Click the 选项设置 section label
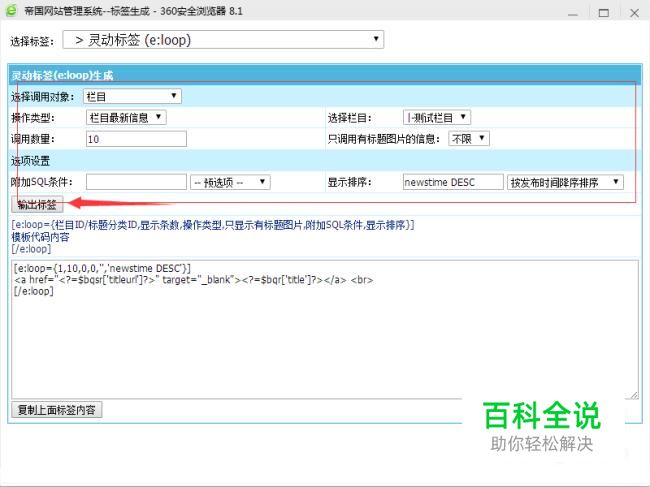The height and width of the screenshot is (487, 650). (x=30, y=161)
